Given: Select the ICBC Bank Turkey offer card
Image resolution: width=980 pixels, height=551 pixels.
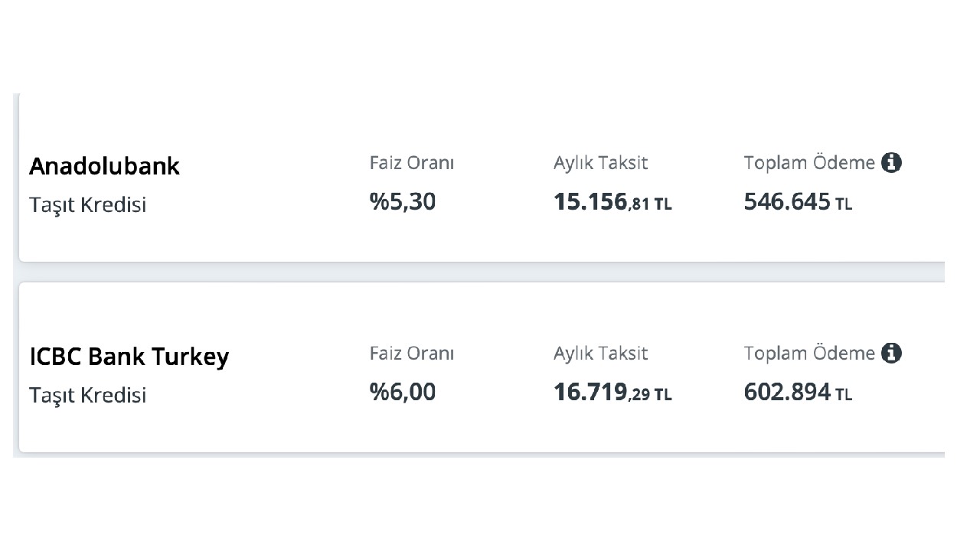Looking at the screenshot, I should point(482,367).
